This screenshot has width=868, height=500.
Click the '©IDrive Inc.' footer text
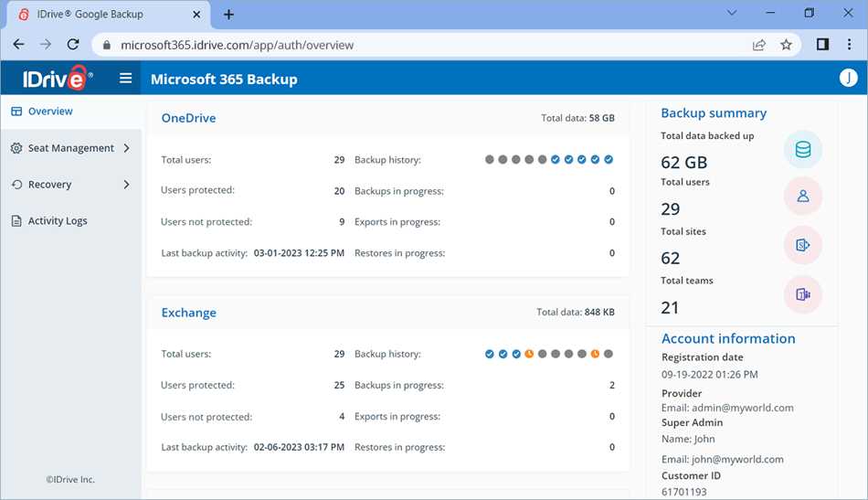tap(70, 480)
